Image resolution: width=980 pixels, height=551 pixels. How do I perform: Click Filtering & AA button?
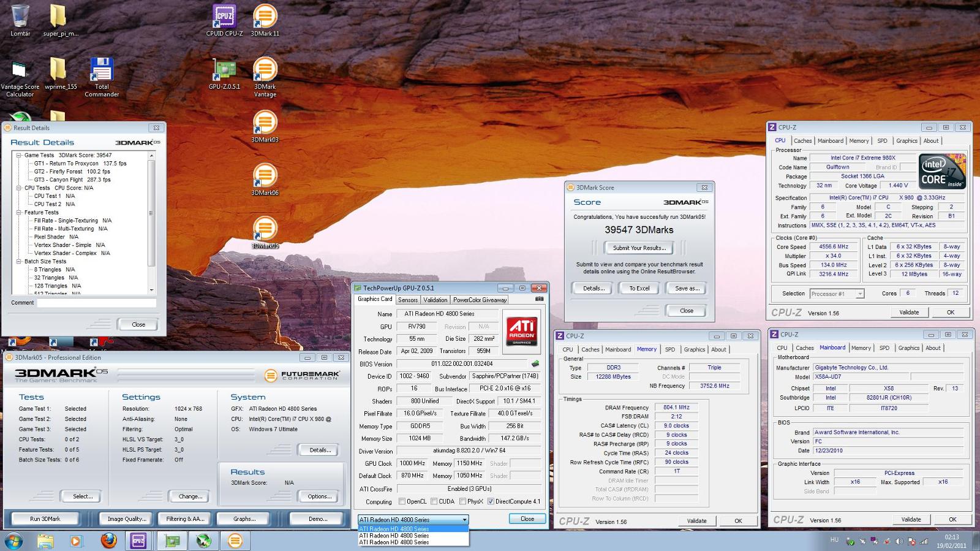[x=185, y=519]
